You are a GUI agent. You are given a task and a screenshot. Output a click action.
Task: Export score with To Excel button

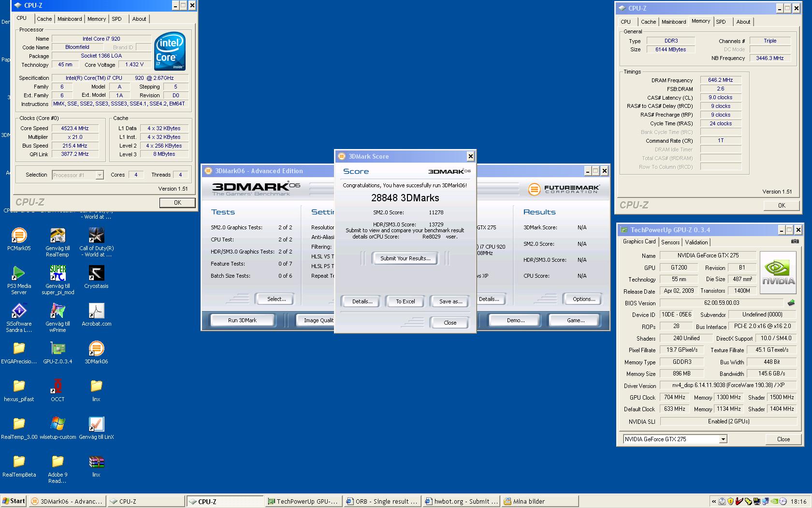(x=406, y=301)
